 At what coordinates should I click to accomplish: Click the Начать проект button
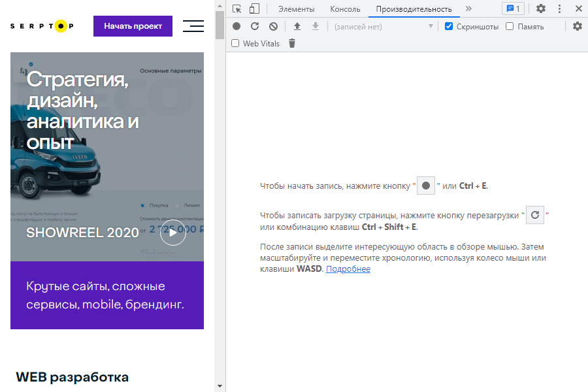(133, 26)
